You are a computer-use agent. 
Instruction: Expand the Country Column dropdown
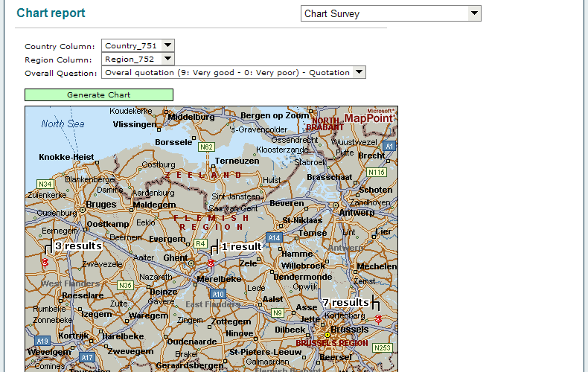click(138, 45)
